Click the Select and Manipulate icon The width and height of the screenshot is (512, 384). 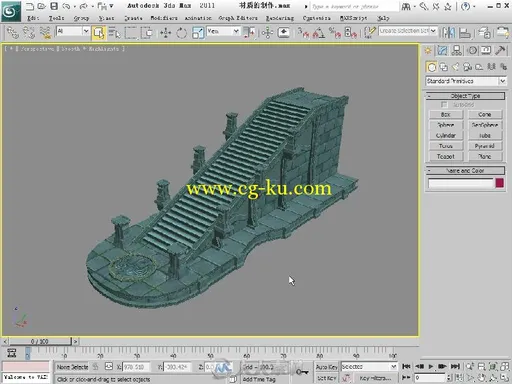[267, 33]
